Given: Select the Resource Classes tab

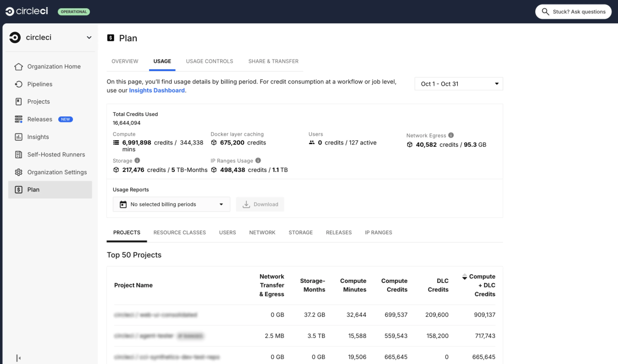Looking at the screenshot, I should [180, 232].
